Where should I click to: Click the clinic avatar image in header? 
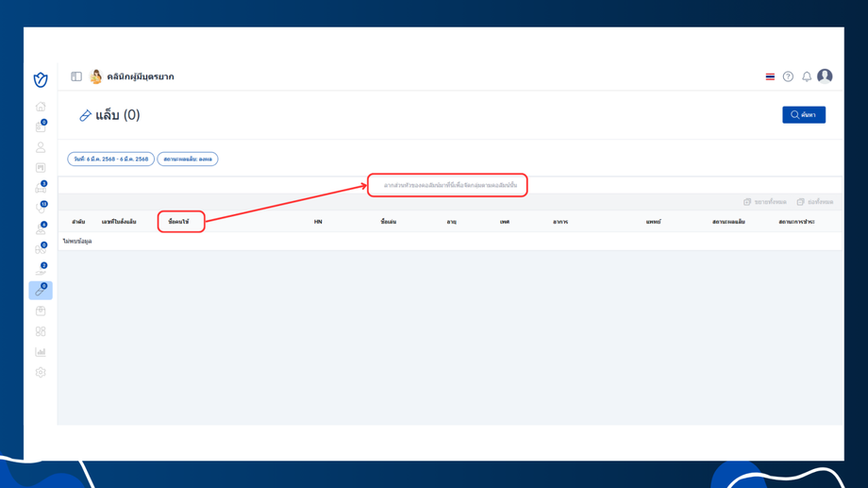click(96, 76)
